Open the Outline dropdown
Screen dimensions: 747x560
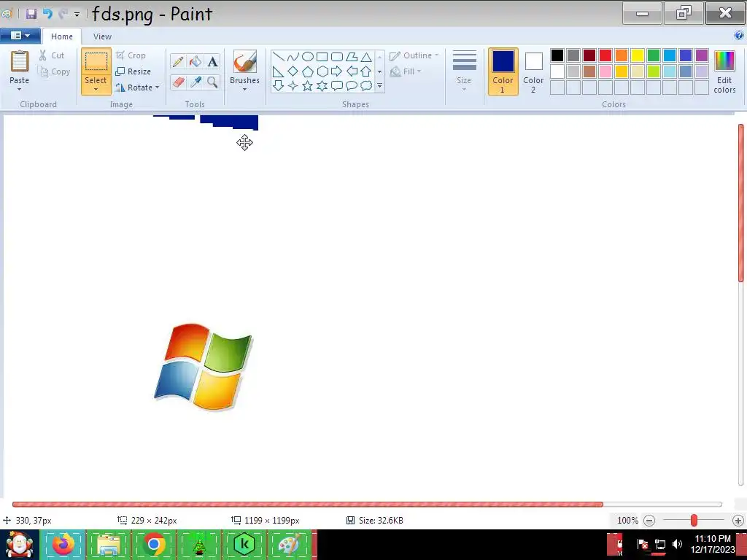coord(414,55)
